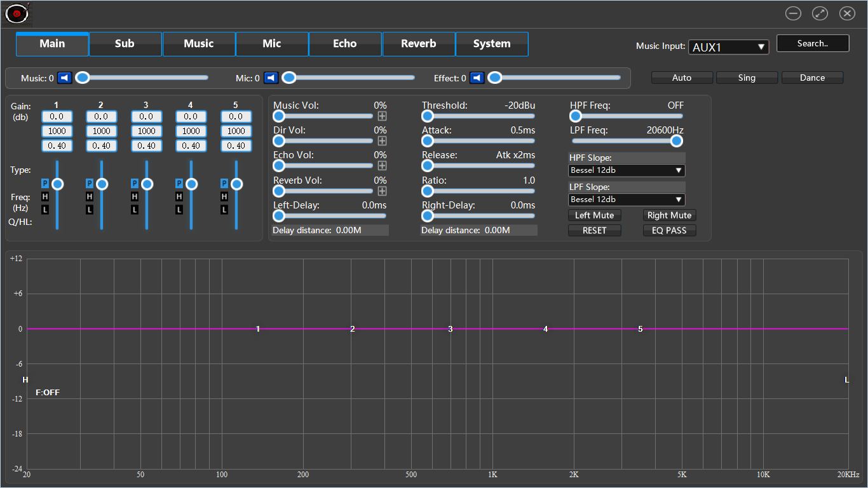
Task: Click the band 2 gain input field
Action: tap(102, 117)
